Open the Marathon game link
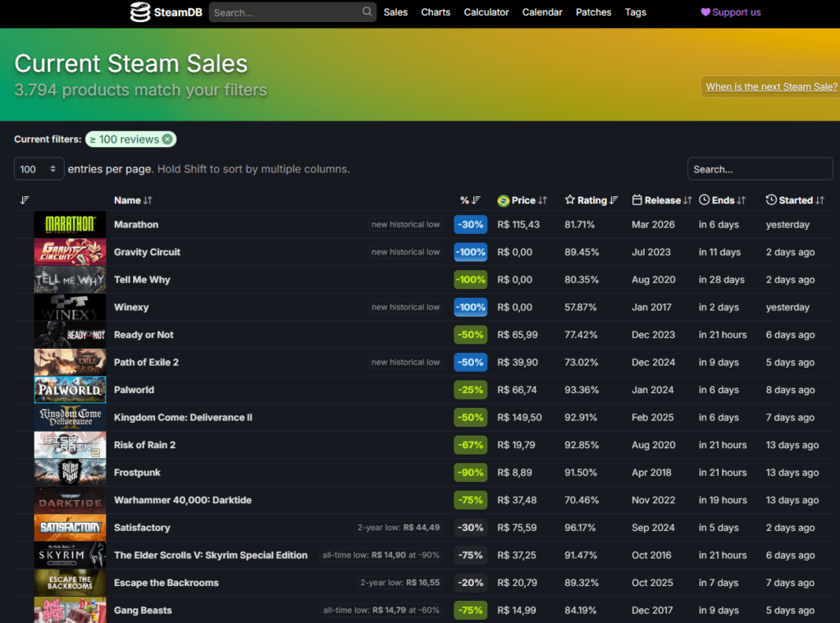840x623 pixels. click(136, 224)
